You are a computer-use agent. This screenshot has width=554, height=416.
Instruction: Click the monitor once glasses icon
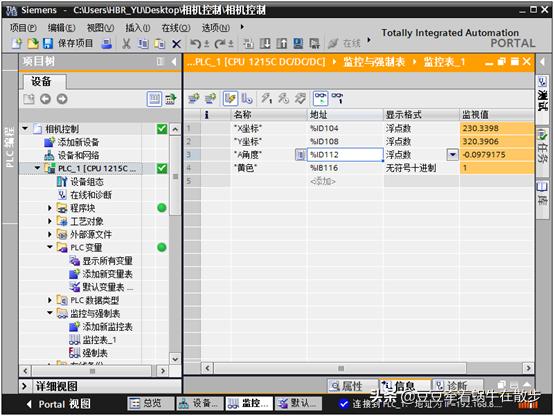pos(338,98)
